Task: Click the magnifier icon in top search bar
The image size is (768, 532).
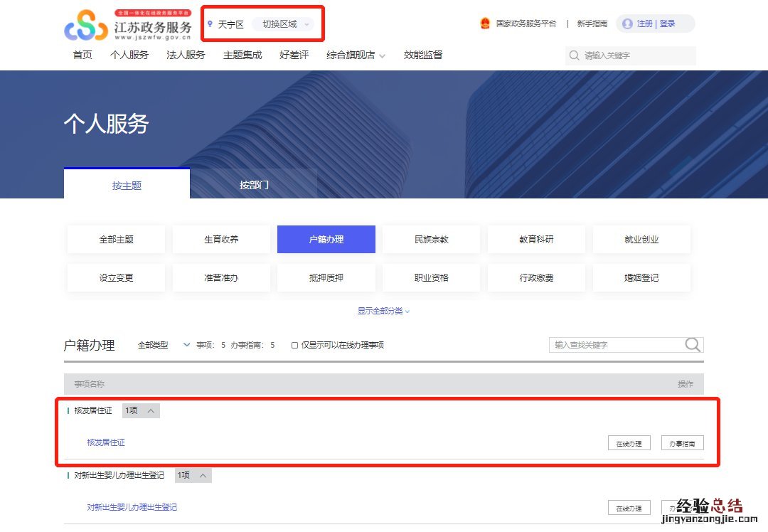Action: [575, 55]
